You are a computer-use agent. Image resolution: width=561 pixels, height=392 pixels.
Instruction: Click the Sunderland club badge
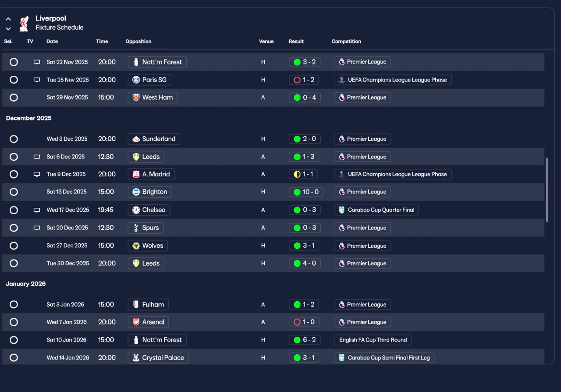[x=136, y=139]
